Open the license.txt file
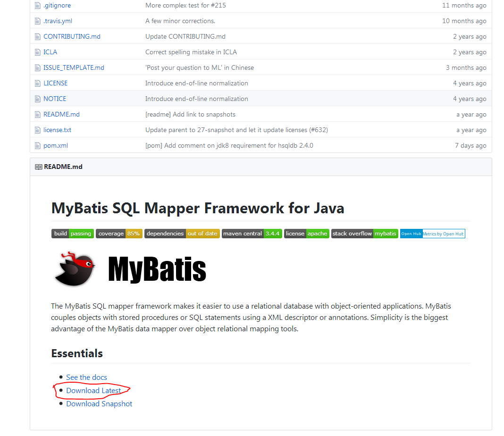504x436 pixels. [x=57, y=130]
